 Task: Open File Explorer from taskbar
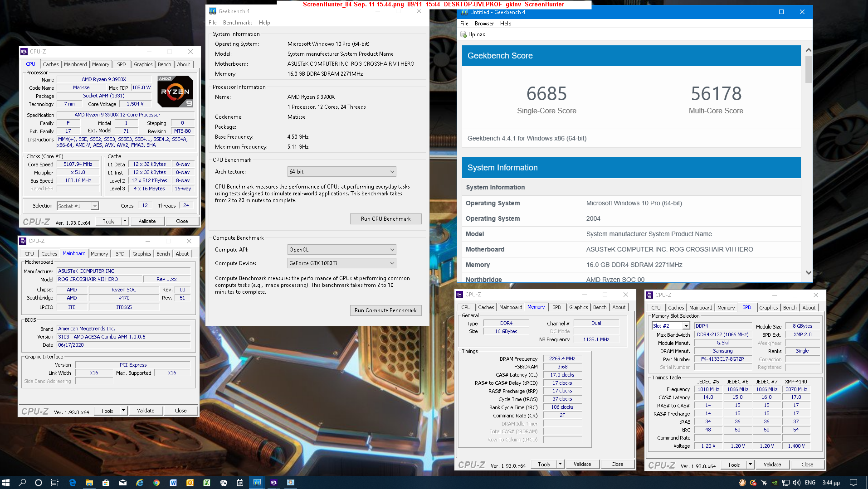tap(89, 483)
